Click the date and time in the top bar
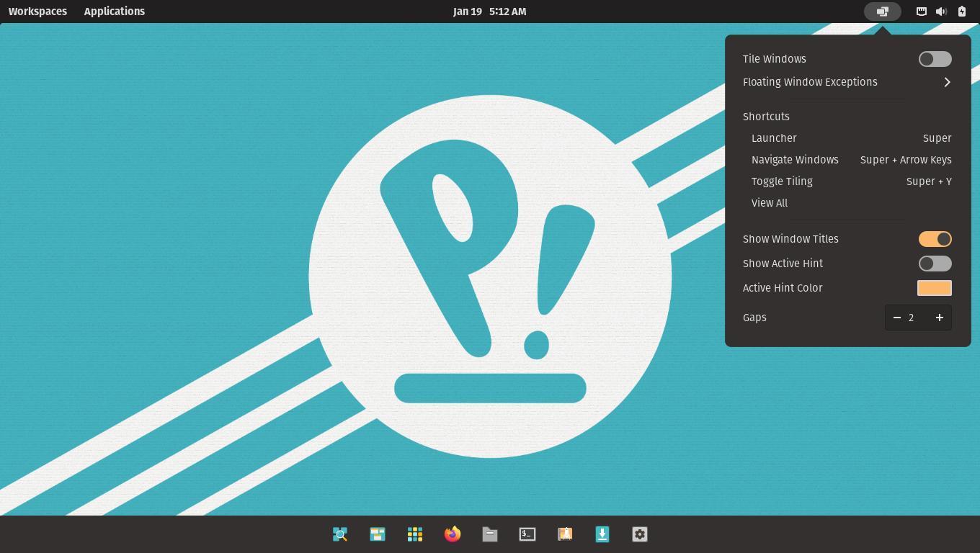 pyautogui.click(x=489, y=12)
